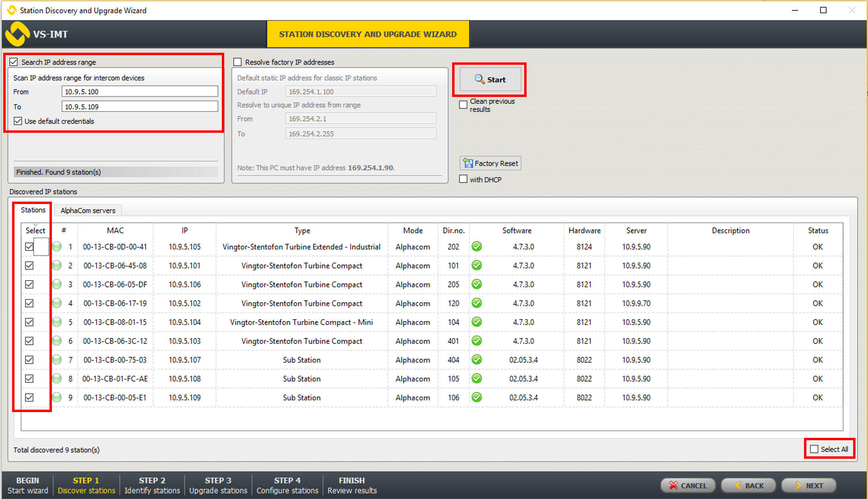This screenshot has height=499, width=868.
Task: Uncheck Use default credentials
Action: tap(18, 121)
